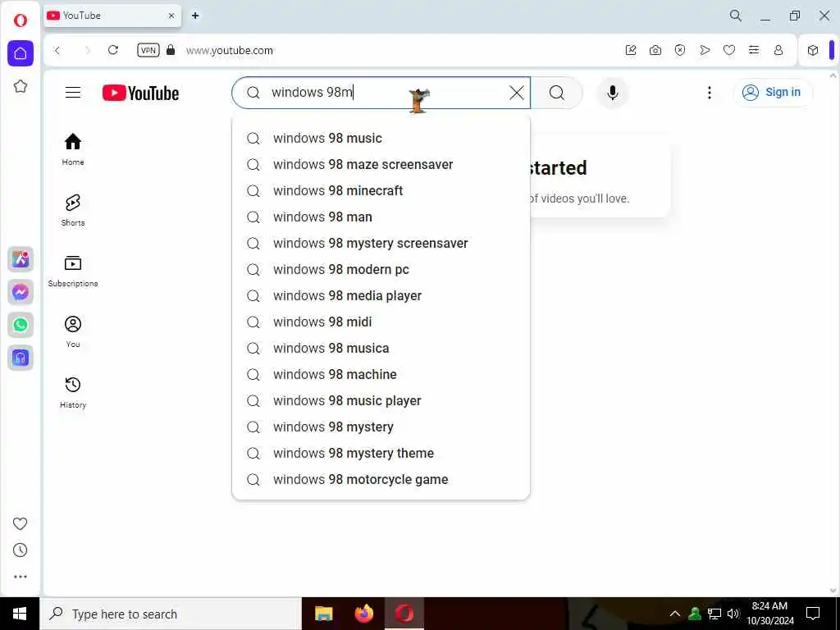Open YouTube settings three-dot menu
This screenshot has height=630, width=840.
coord(710,93)
